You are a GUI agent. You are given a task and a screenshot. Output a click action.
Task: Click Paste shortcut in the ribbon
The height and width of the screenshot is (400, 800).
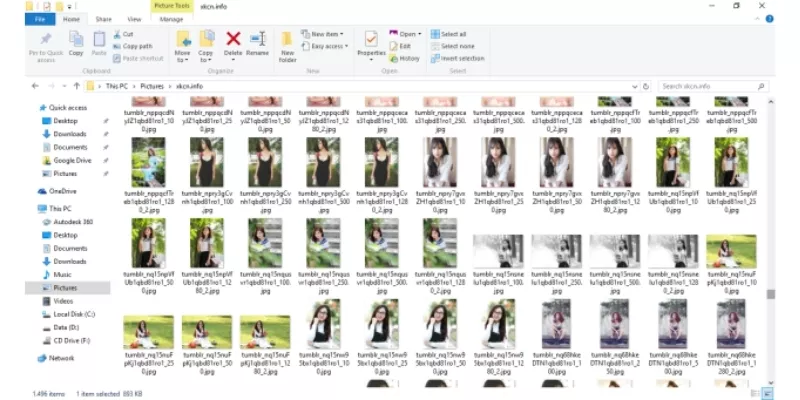[x=138, y=59]
